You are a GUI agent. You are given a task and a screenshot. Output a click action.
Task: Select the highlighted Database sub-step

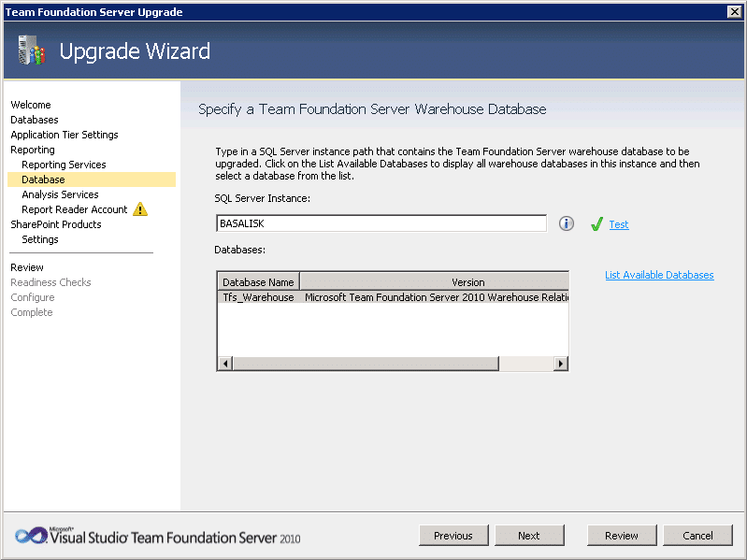tap(92, 179)
